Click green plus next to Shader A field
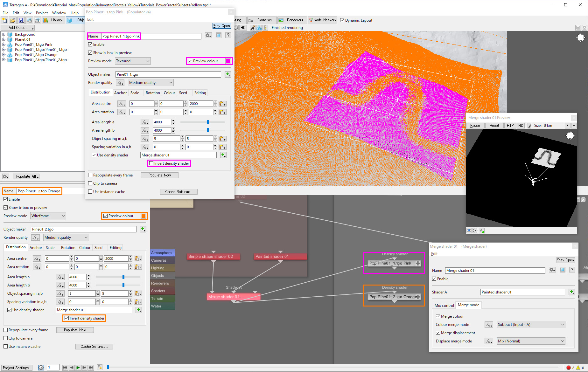Screen dimensions: 588x372 tap(571, 292)
